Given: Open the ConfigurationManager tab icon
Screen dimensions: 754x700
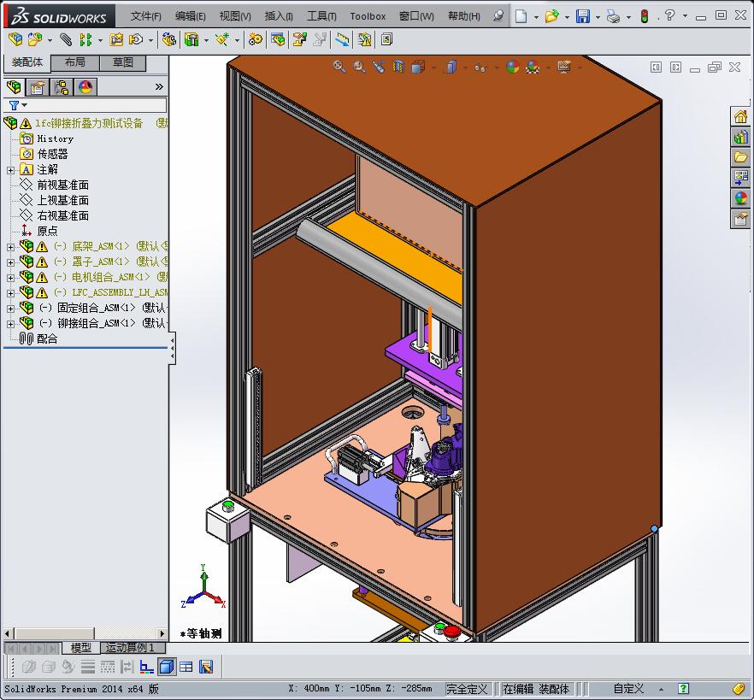Looking at the screenshot, I should (62, 87).
